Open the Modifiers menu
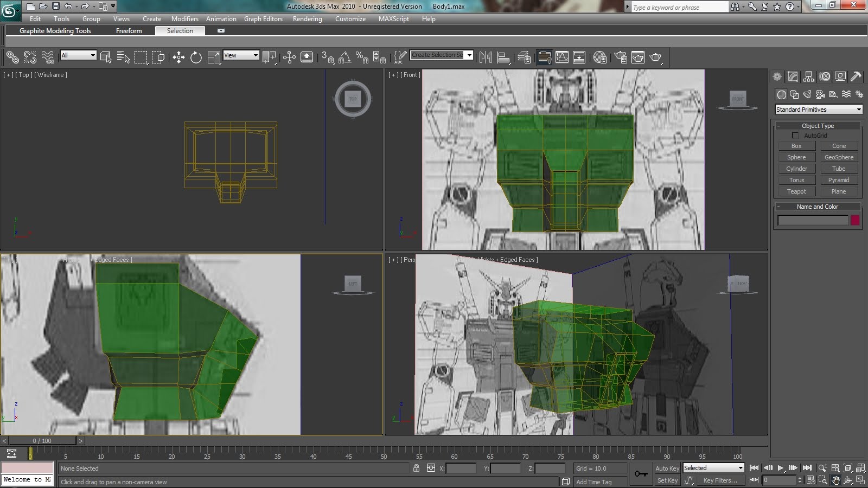Image resolution: width=868 pixels, height=488 pixels. [x=185, y=19]
